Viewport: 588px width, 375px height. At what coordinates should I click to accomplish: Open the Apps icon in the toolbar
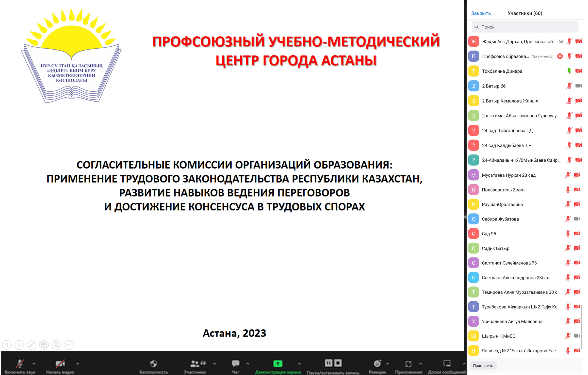408,363
